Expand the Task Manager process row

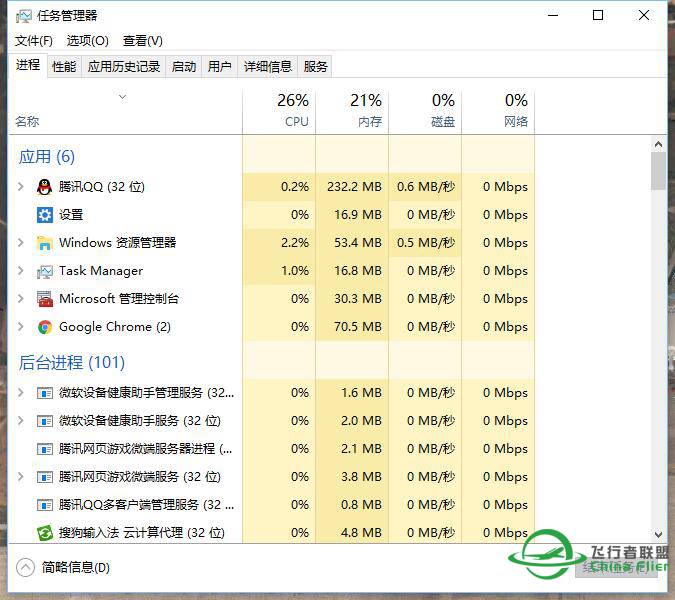(20, 270)
